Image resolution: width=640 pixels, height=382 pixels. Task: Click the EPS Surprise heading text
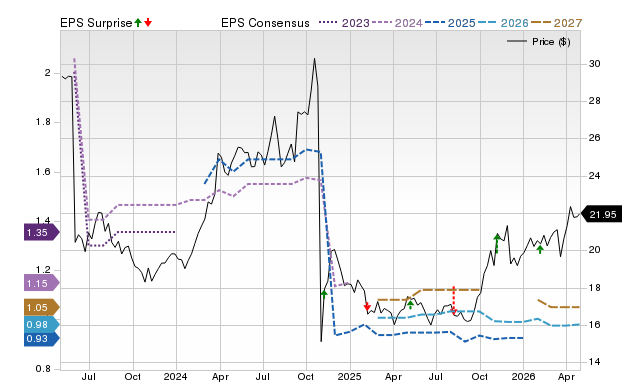coord(96,23)
